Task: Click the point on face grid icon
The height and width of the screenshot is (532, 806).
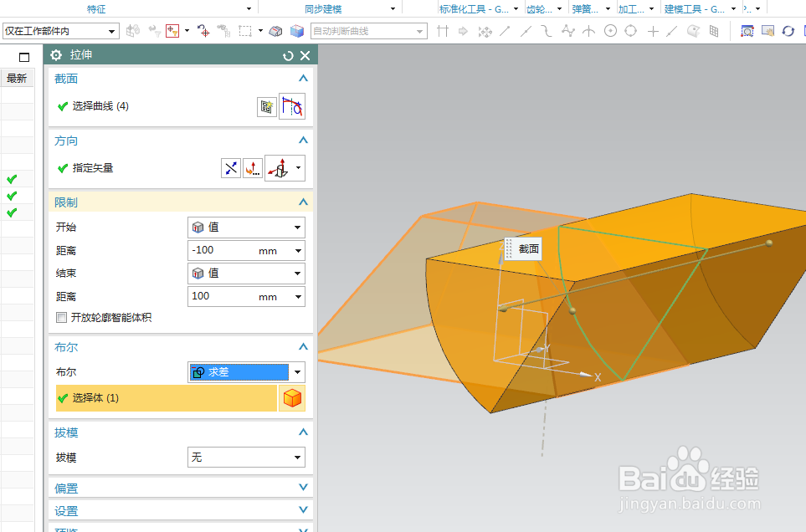Action: click(x=713, y=31)
